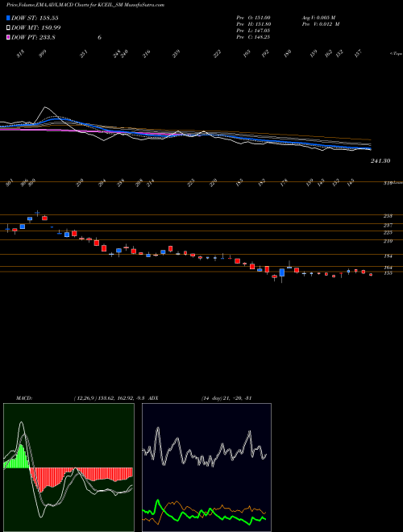Viewport: 403px width, 532px height.
Task: Click the 241.30 EMA end label
Action: (x=380, y=161)
